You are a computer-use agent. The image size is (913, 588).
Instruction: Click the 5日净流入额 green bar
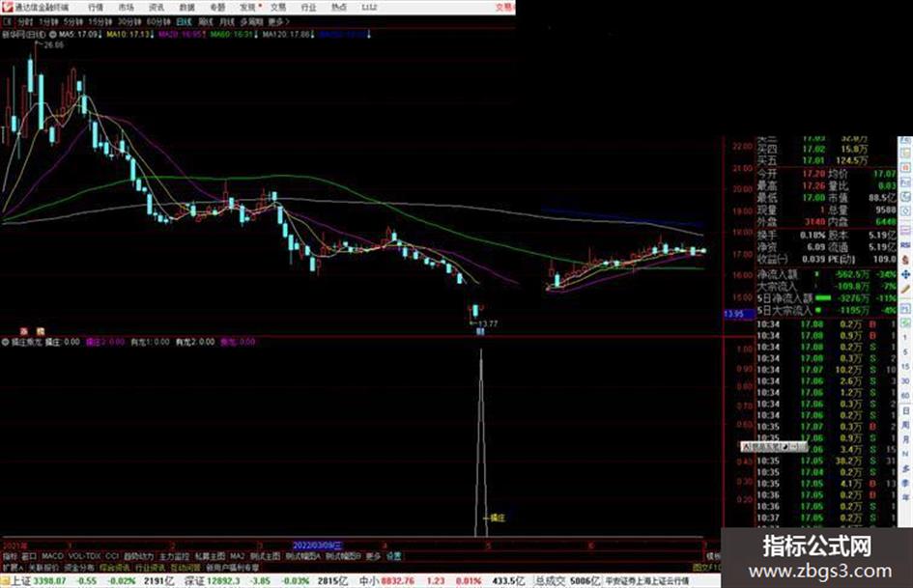click(x=823, y=298)
